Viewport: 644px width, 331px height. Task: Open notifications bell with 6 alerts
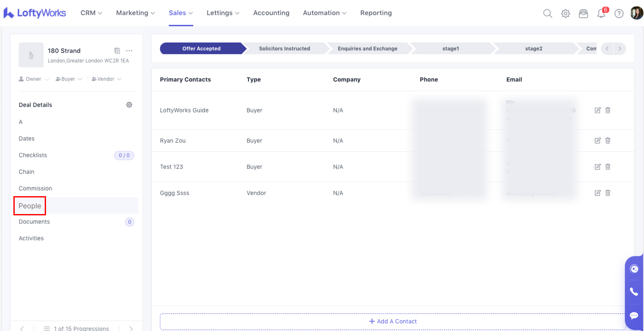(x=601, y=13)
